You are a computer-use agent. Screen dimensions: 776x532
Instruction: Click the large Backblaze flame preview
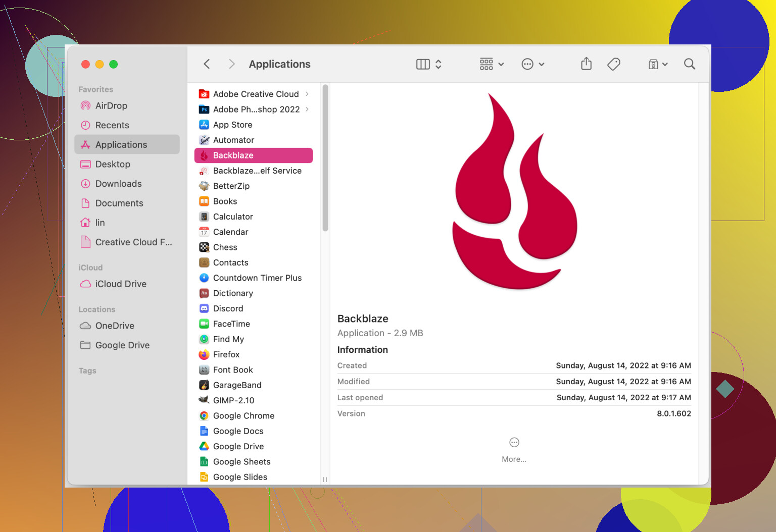514,192
